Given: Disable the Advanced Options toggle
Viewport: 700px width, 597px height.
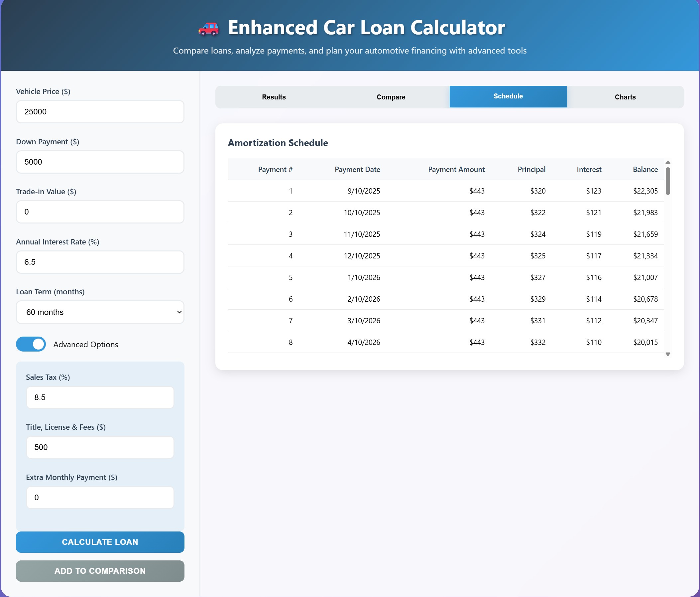Looking at the screenshot, I should click(31, 344).
